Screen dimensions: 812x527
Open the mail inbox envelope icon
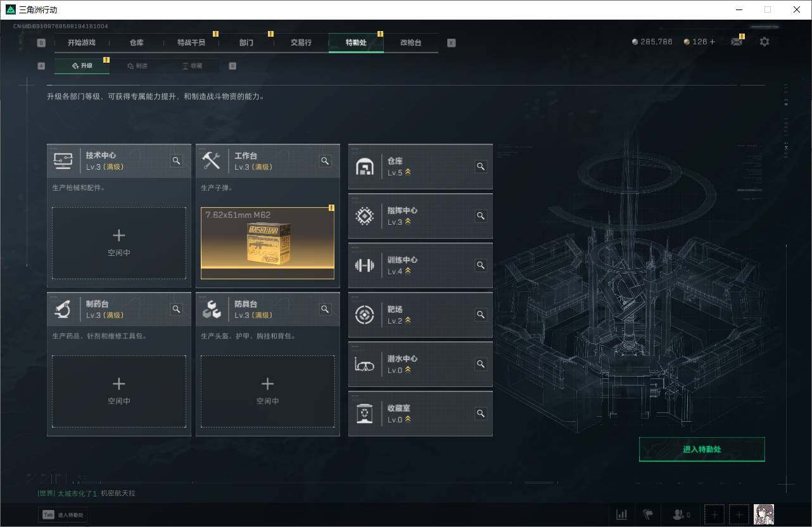click(x=736, y=41)
